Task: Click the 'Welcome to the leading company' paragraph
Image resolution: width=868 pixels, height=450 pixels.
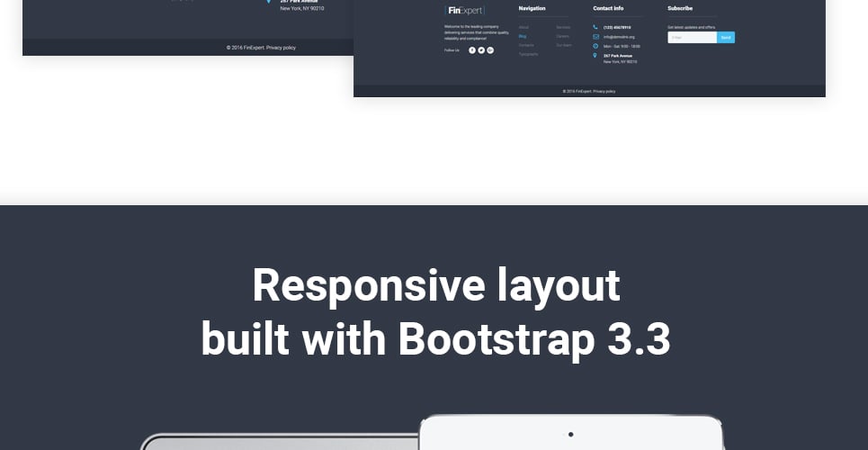Action: [x=477, y=32]
